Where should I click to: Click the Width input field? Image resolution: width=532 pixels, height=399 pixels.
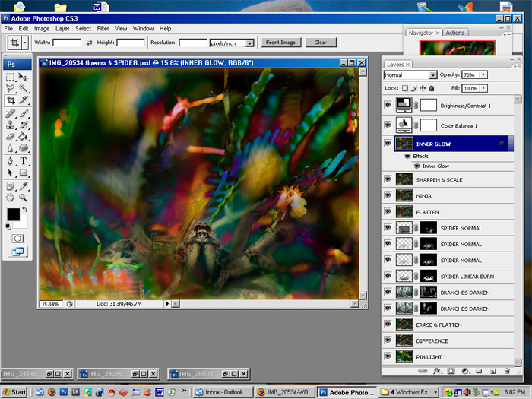[67, 43]
